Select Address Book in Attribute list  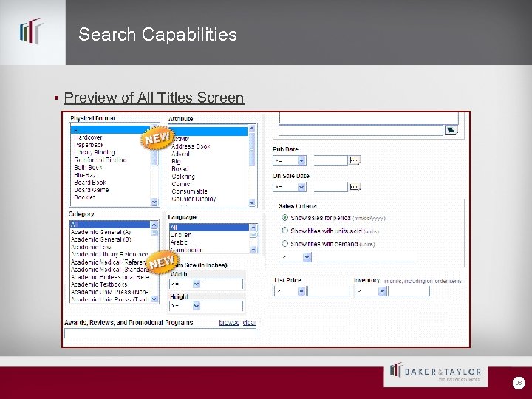(191, 146)
